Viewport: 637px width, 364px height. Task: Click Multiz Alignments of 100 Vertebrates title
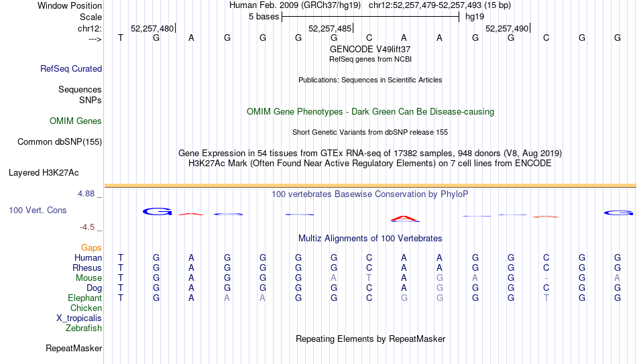[370, 239]
